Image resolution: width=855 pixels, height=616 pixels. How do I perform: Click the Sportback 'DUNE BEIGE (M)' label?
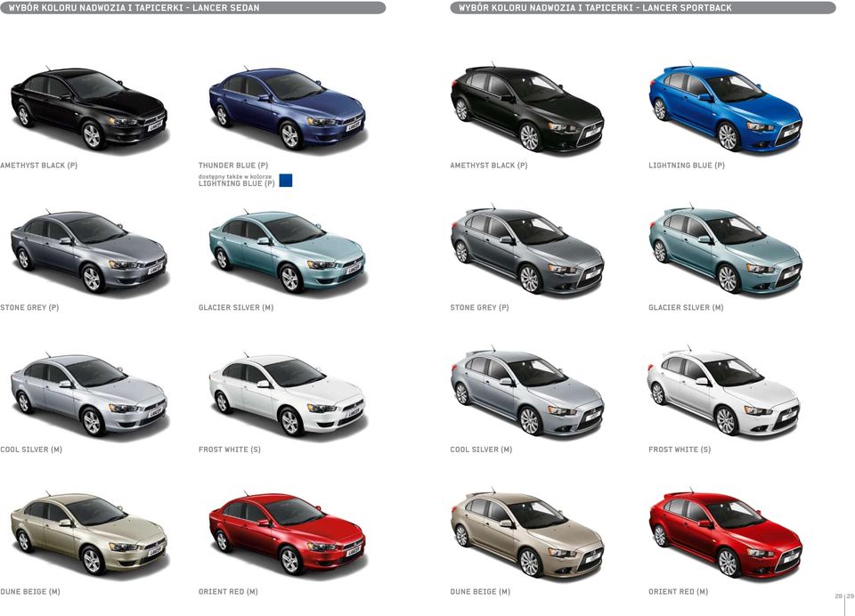coord(480,591)
